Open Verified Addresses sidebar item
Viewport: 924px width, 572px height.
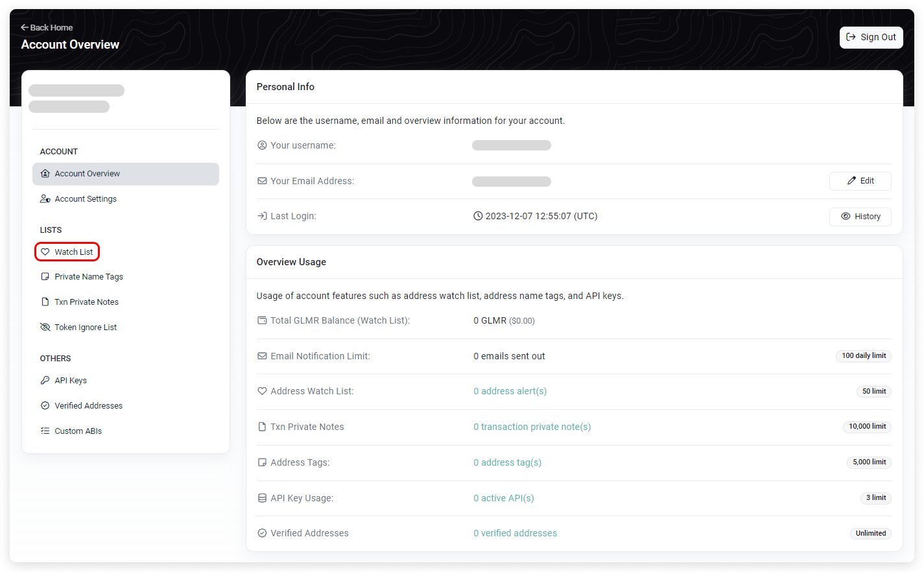(x=88, y=406)
